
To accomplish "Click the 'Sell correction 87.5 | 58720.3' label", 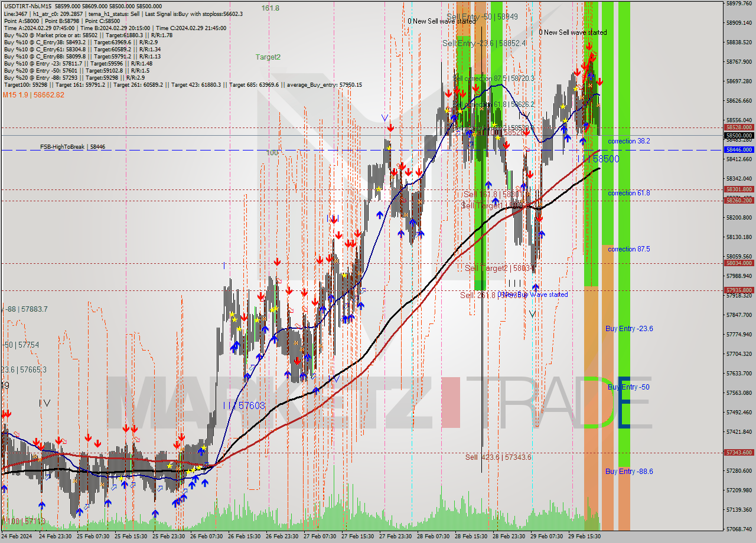I will pos(494,78).
